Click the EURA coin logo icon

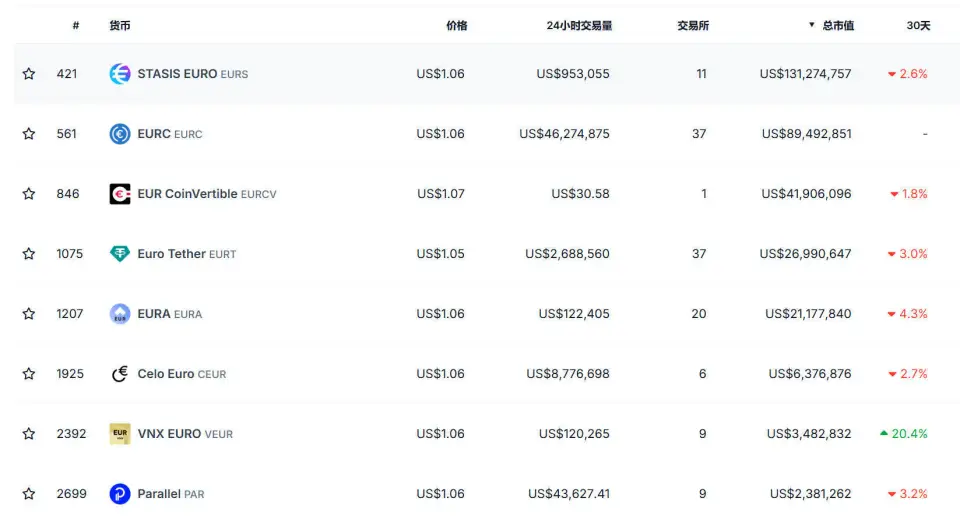120,314
